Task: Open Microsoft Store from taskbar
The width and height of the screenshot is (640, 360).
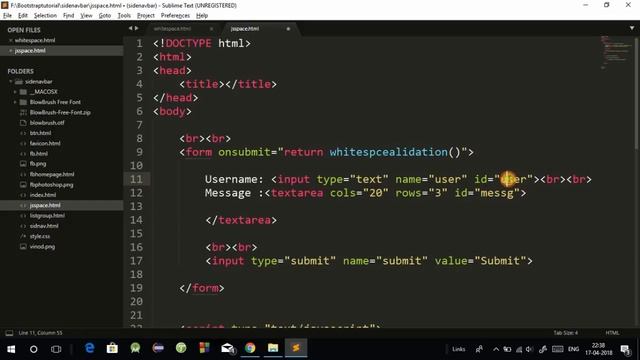Action: (112, 348)
